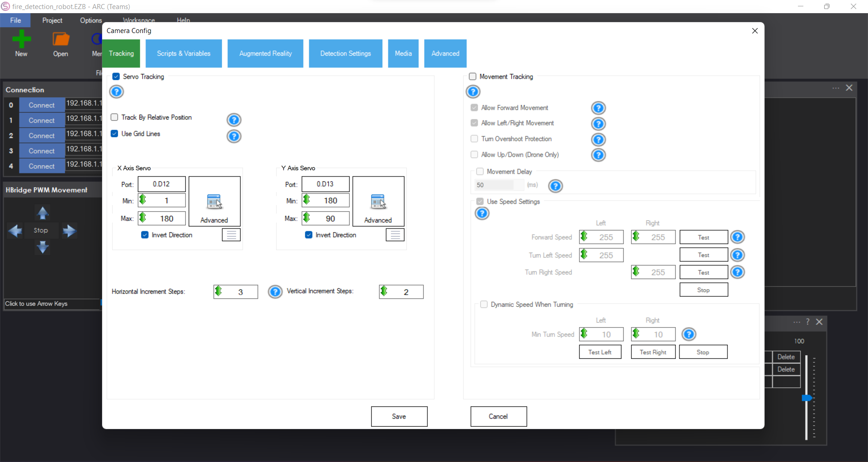Screen dimensions: 868x462
Task: Click the HBridge reverse arrow
Action: click(x=42, y=247)
